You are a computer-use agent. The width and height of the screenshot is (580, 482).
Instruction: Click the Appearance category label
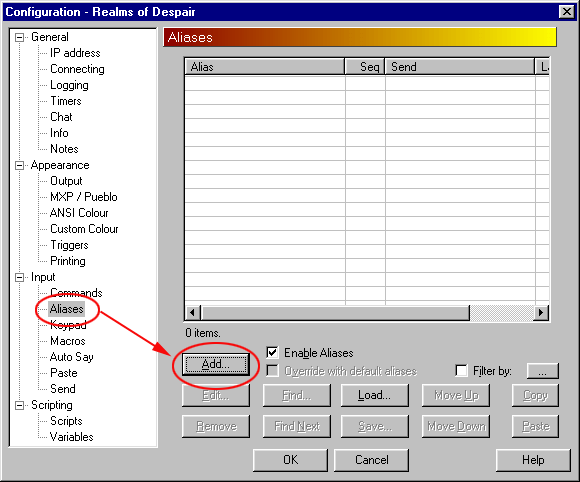coord(60,165)
